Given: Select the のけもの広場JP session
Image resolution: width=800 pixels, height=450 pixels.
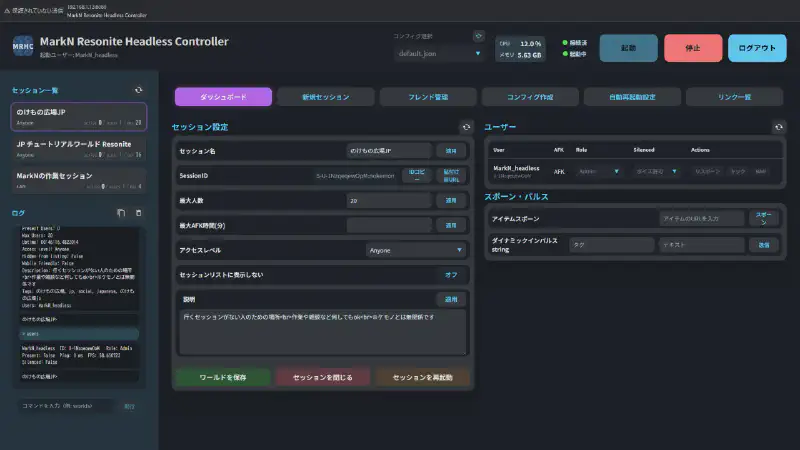Looking at the screenshot, I should click(79, 116).
